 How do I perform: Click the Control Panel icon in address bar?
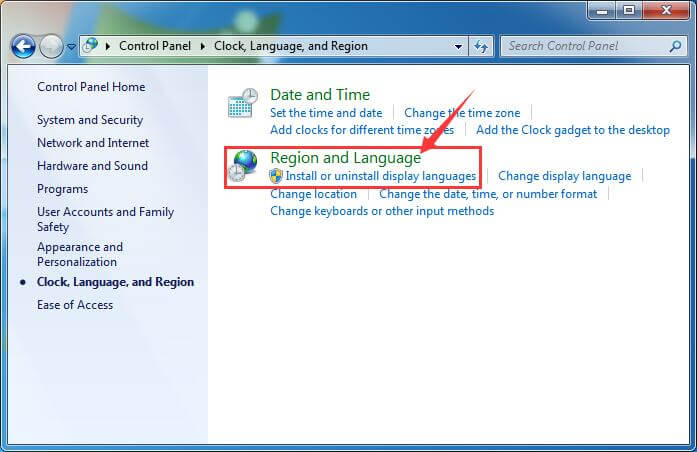coord(91,45)
